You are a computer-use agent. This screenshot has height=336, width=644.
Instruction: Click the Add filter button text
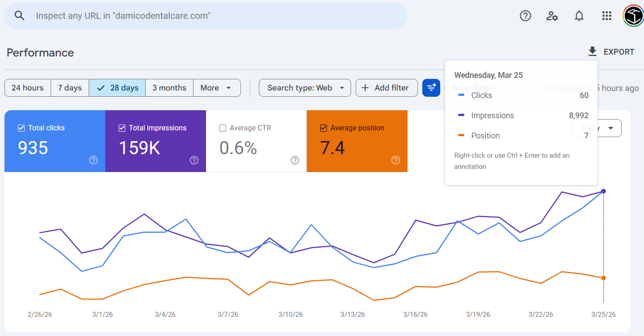[x=391, y=88]
